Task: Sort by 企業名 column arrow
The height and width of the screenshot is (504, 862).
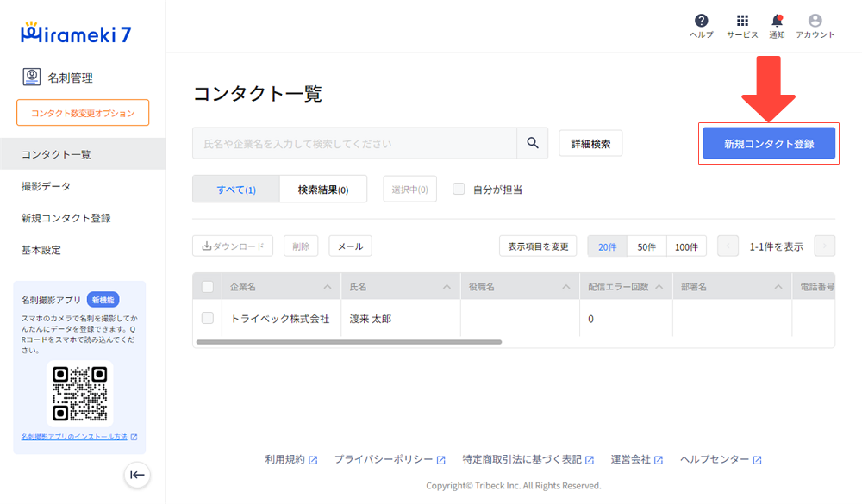Action: point(327,287)
